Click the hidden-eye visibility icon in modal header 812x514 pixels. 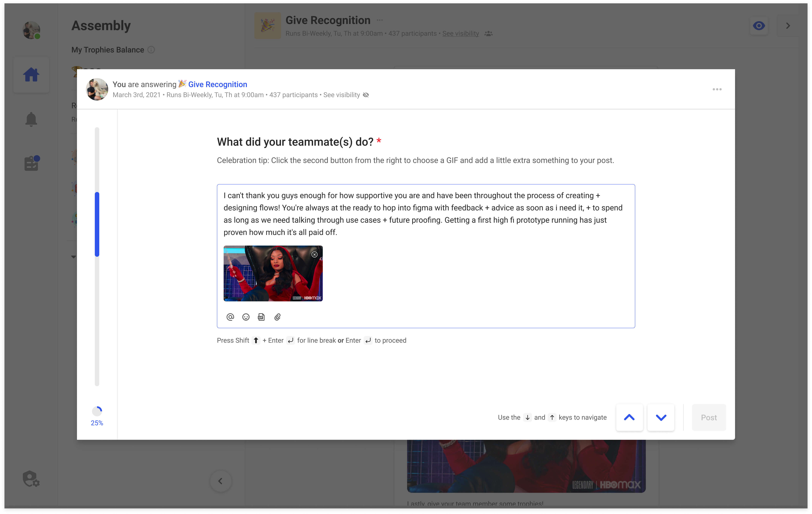tap(366, 95)
